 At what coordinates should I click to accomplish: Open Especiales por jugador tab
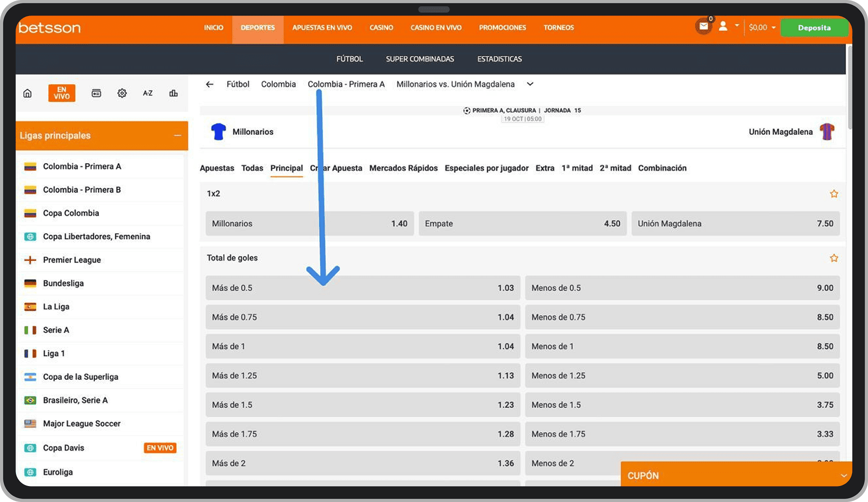click(487, 168)
